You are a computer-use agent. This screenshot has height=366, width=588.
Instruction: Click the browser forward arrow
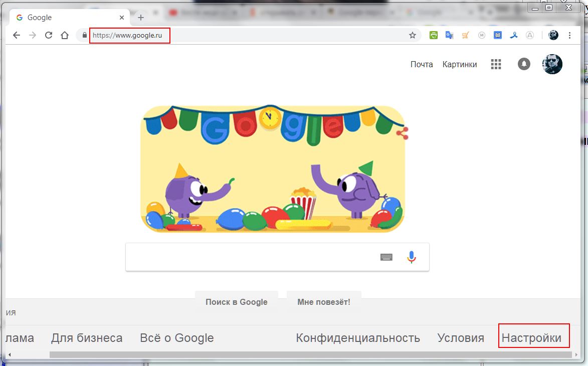point(33,35)
